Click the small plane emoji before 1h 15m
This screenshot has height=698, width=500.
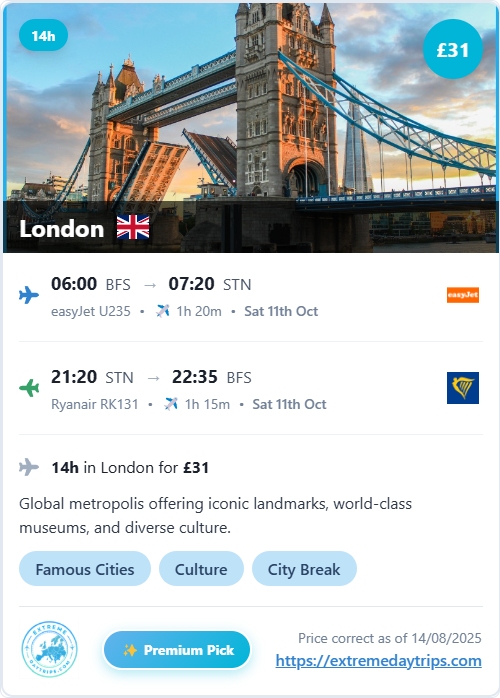coord(171,404)
